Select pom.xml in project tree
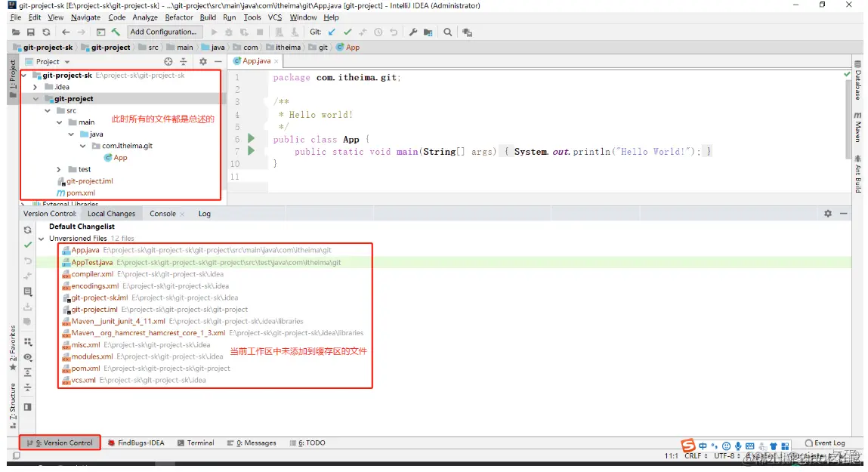The width and height of the screenshot is (868, 472). click(76, 193)
